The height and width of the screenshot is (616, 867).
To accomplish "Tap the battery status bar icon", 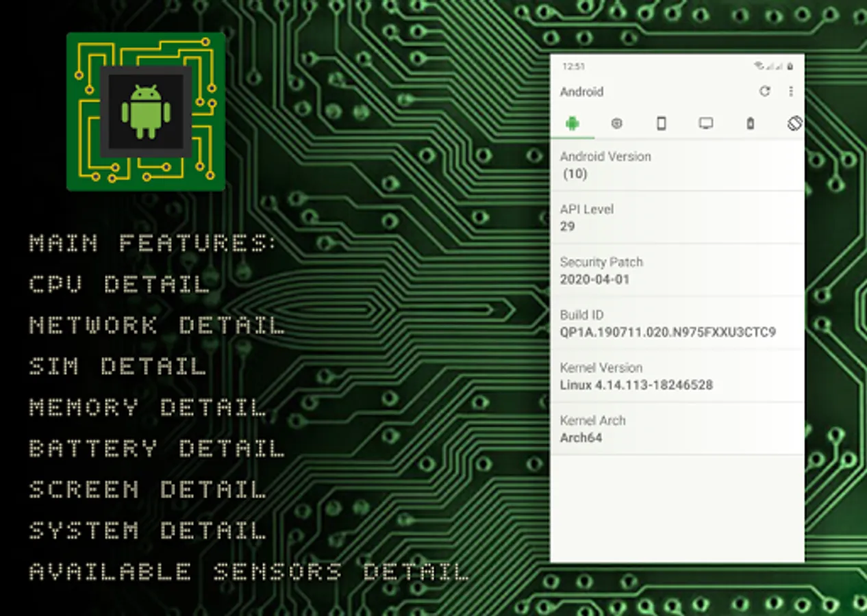I will click(790, 66).
